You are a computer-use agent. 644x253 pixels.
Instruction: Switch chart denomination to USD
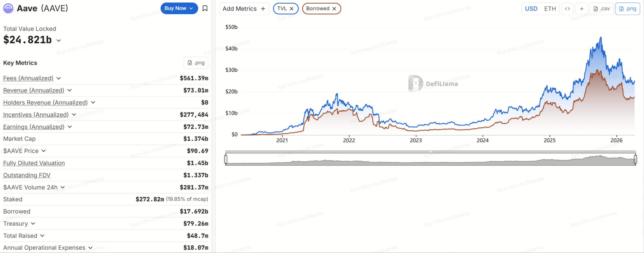tap(531, 9)
